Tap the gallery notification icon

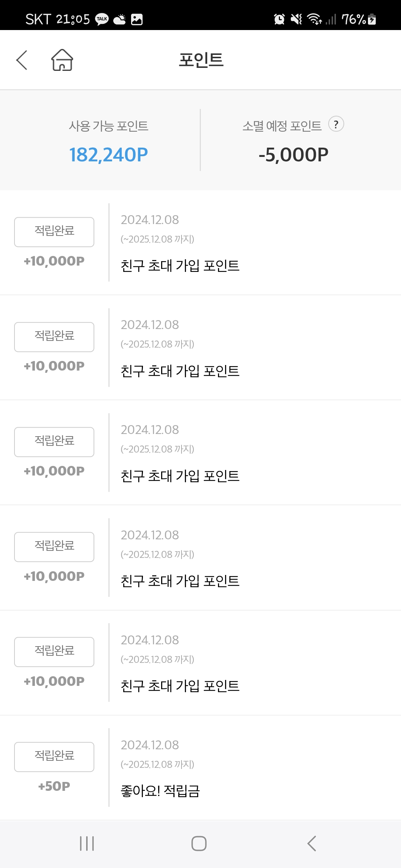pyautogui.click(x=137, y=19)
